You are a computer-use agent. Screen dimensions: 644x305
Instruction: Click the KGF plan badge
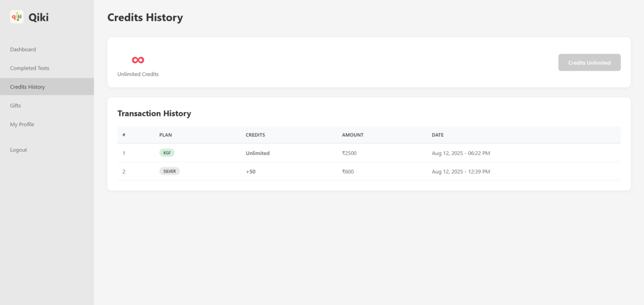click(x=167, y=153)
